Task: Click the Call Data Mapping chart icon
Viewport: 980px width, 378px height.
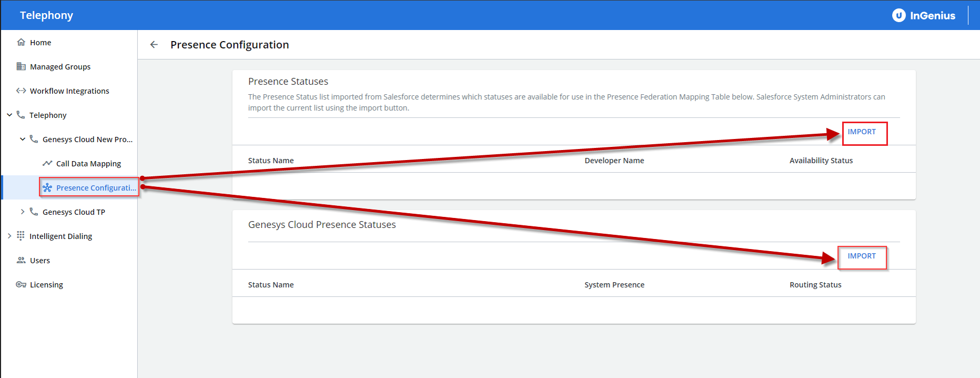Action: [47, 163]
